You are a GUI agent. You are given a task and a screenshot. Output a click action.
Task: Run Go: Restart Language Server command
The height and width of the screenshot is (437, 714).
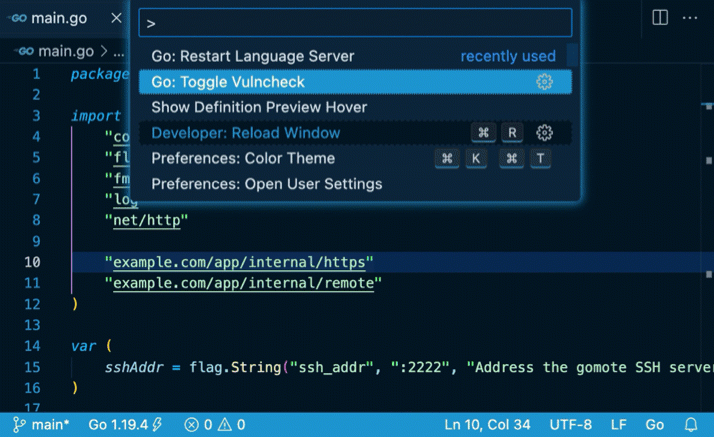253,56
